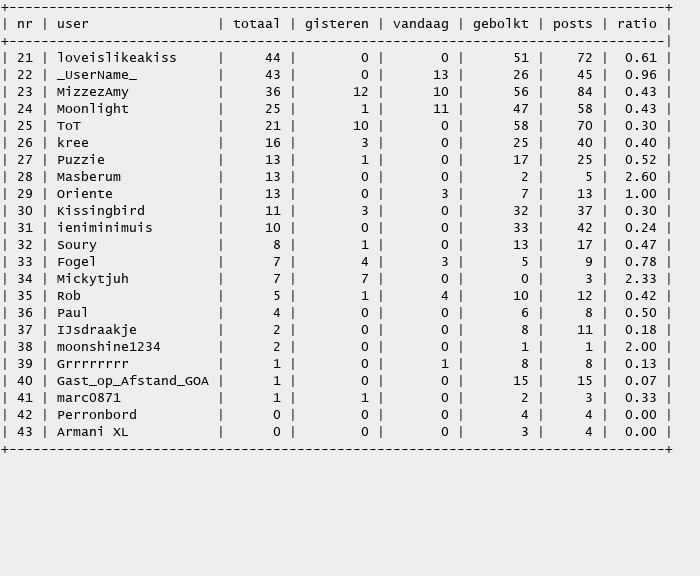Click Masberum's ratio value 2.60

click(x=641, y=177)
